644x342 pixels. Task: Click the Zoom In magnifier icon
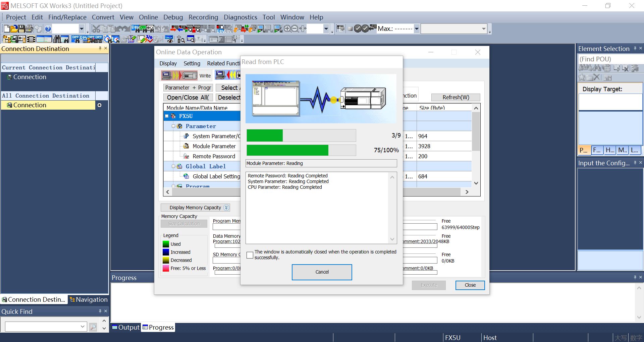[x=287, y=29]
